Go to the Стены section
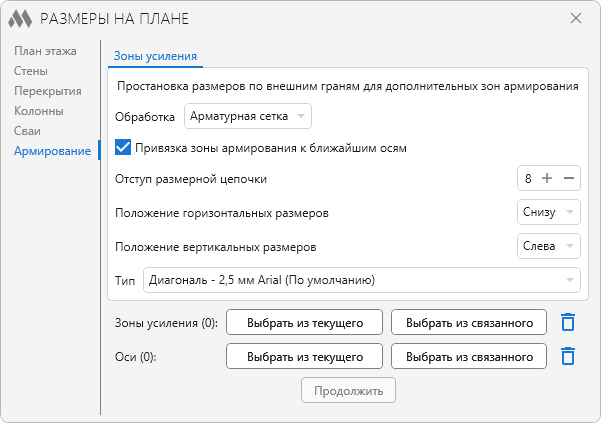601x423 pixels. point(31,71)
